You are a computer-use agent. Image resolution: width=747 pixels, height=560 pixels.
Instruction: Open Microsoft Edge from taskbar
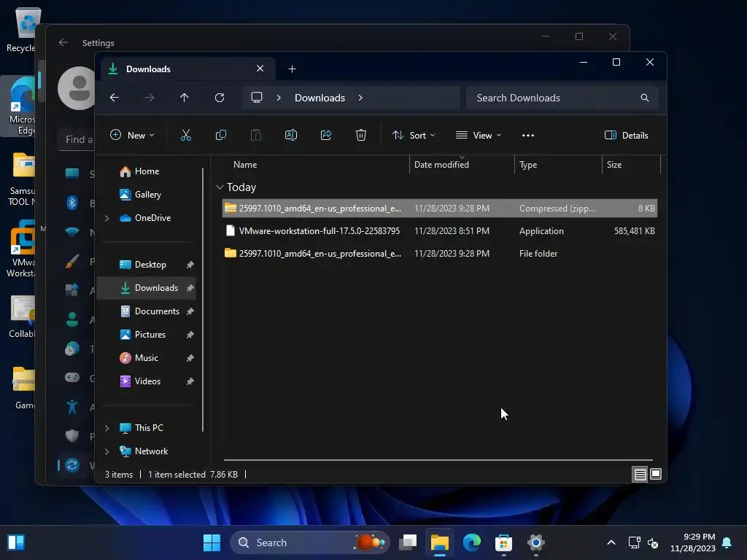pyautogui.click(x=472, y=542)
